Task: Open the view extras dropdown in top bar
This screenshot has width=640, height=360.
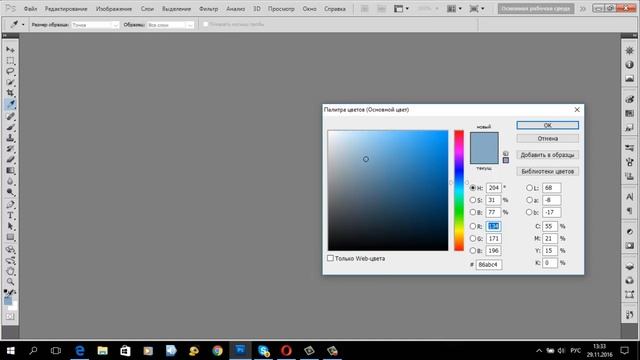Action: 401,9
